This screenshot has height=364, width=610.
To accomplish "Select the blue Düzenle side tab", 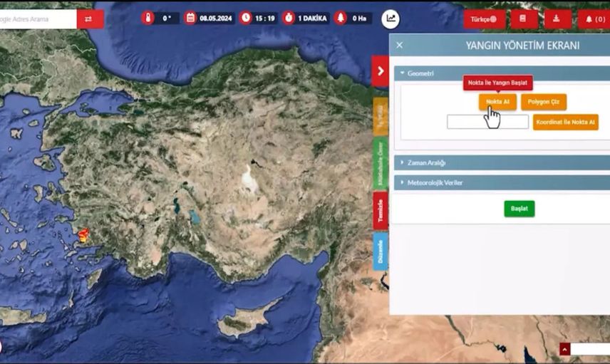I will pos(381,251).
